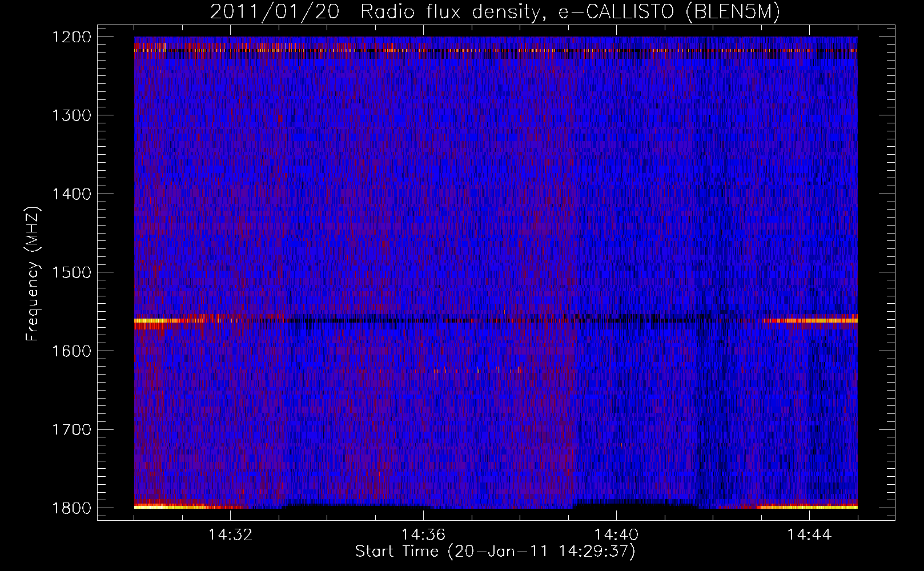Click the 14:32 time tick label
The height and width of the screenshot is (571, 924).
(x=231, y=535)
